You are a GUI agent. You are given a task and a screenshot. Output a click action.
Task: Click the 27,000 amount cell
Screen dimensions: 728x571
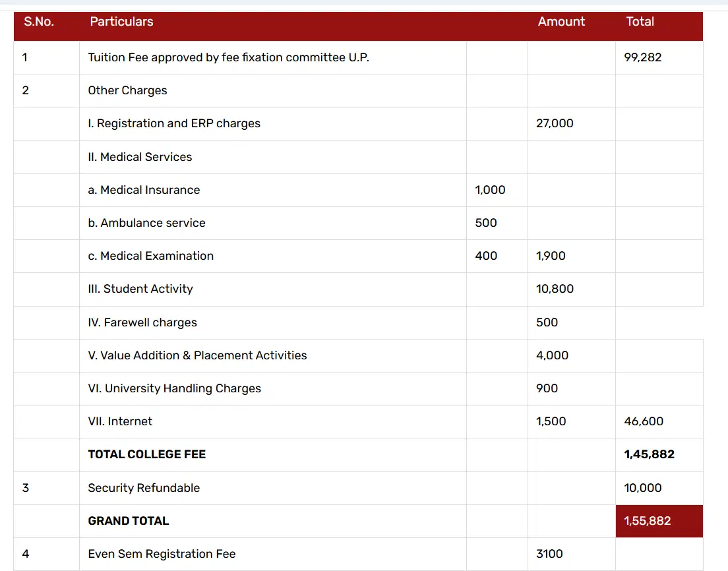pyautogui.click(x=555, y=123)
